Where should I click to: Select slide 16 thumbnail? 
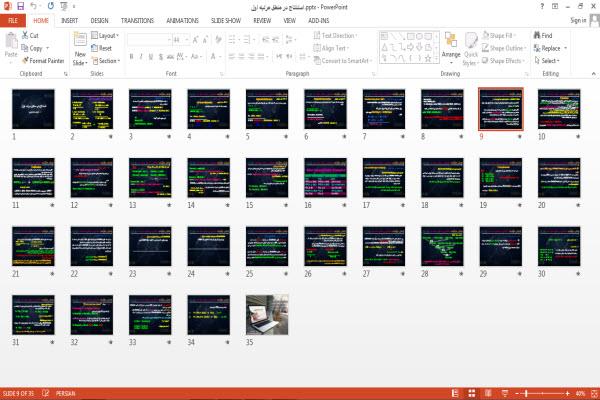[x=325, y=178]
